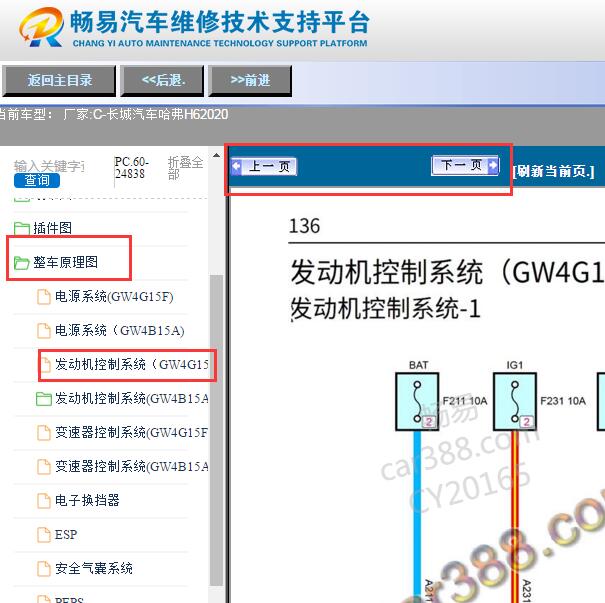Click the page icon beside ESP
Screen dimensions: 605x603
(44, 534)
